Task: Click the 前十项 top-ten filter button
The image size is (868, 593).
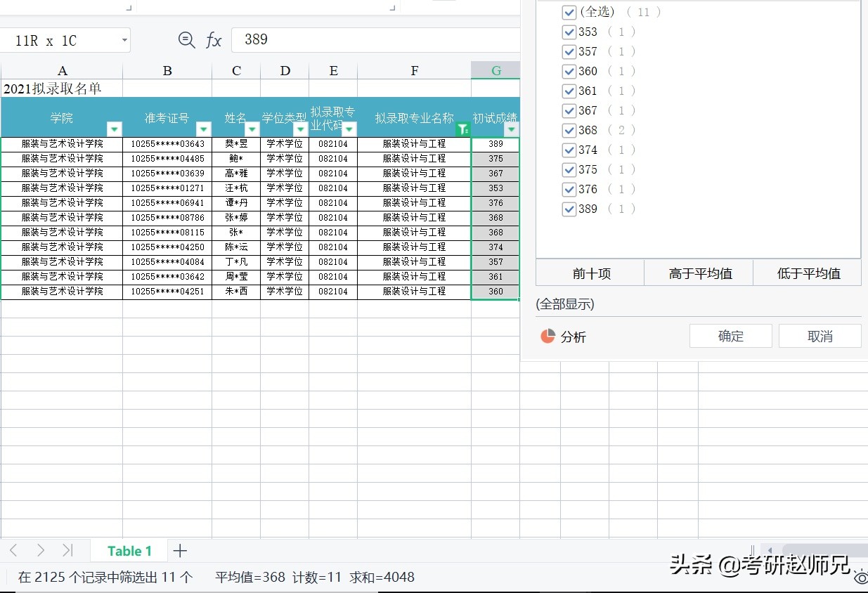Action: coord(589,273)
